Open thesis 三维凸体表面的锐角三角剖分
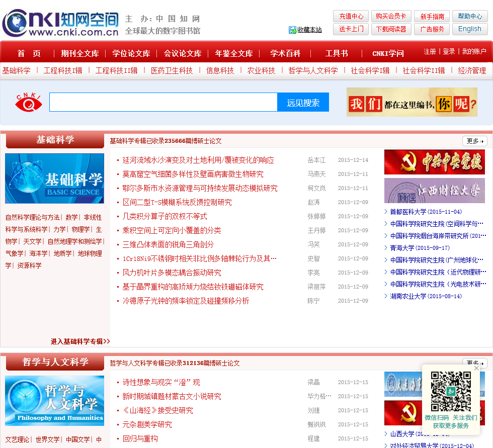This screenshot has height=448, width=493. tap(168, 245)
